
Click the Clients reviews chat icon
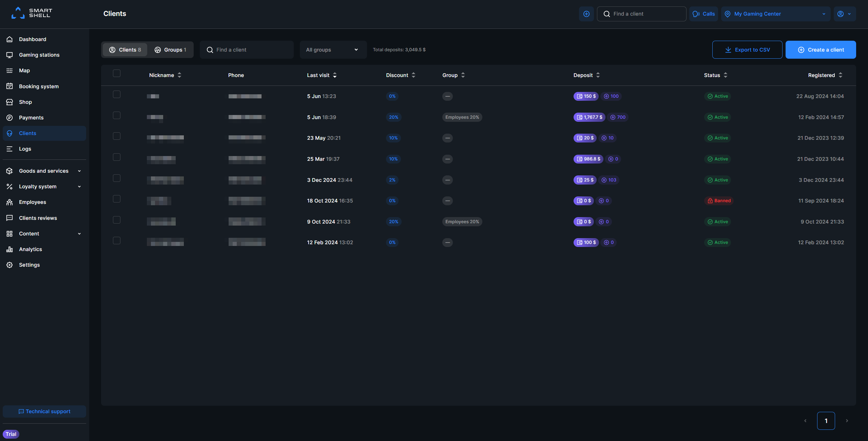point(9,218)
